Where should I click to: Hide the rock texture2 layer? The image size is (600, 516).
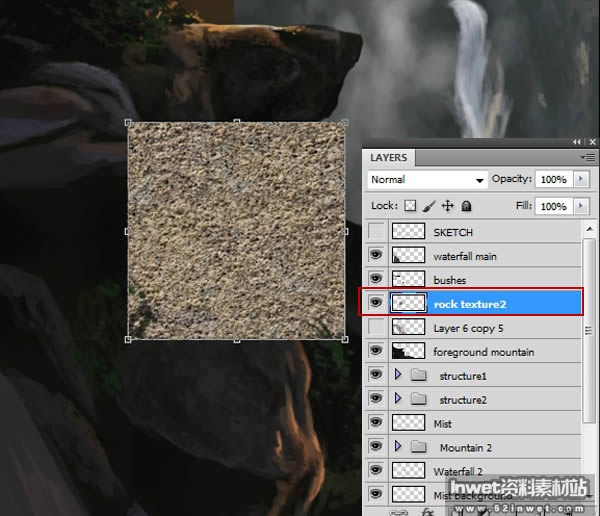(376, 303)
